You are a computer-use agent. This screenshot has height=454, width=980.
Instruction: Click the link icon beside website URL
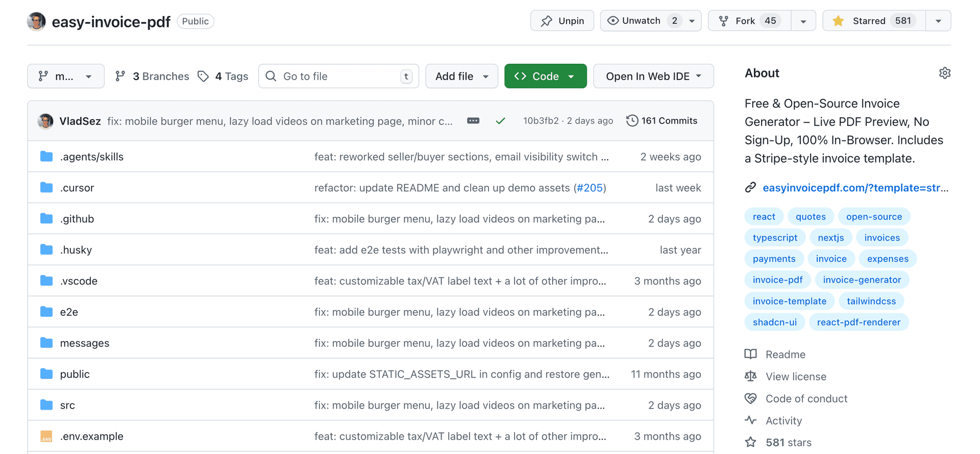pyautogui.click(x=750, y=188)
